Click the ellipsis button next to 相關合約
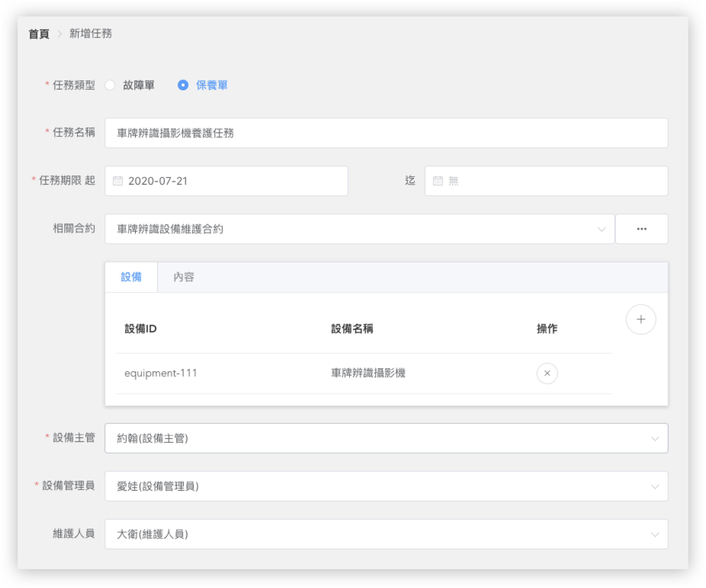Screen dimensions: 706x588 [x=641, y=229]
